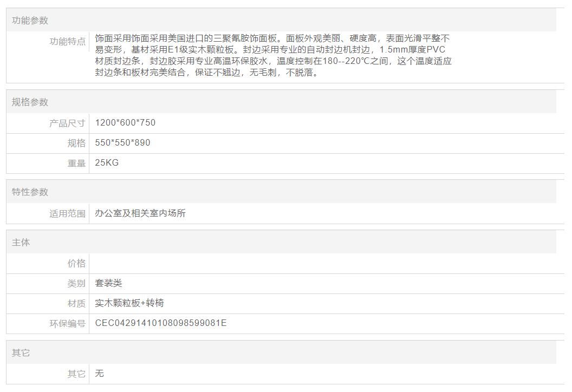Click the 规格参数 section header

coord(30,102)
